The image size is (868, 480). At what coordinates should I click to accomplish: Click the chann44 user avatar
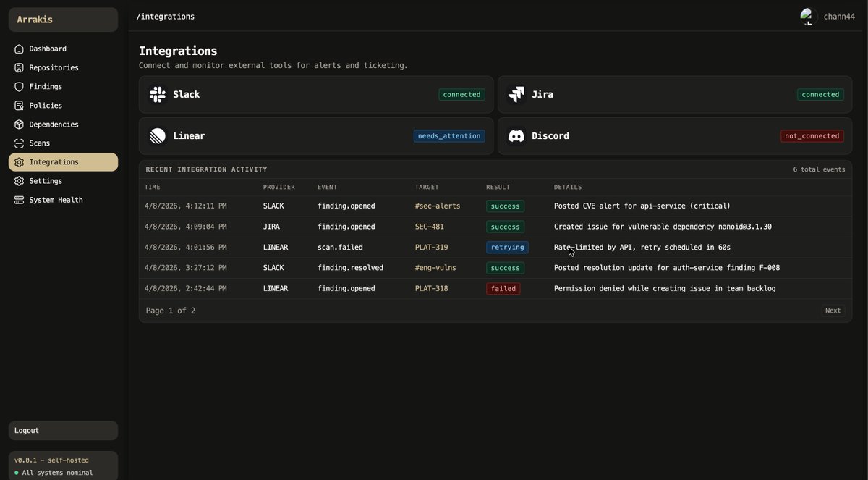pyautogui.click(x=809, y=17)
